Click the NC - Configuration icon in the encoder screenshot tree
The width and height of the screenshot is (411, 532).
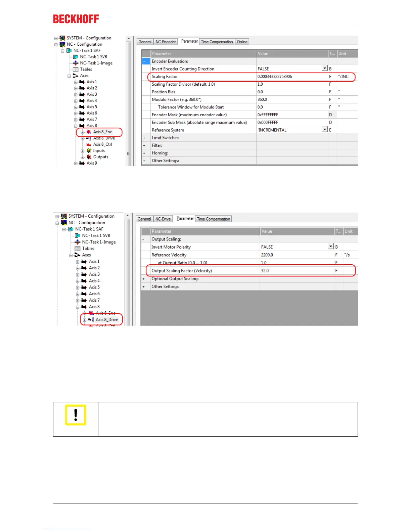(62, 44)
